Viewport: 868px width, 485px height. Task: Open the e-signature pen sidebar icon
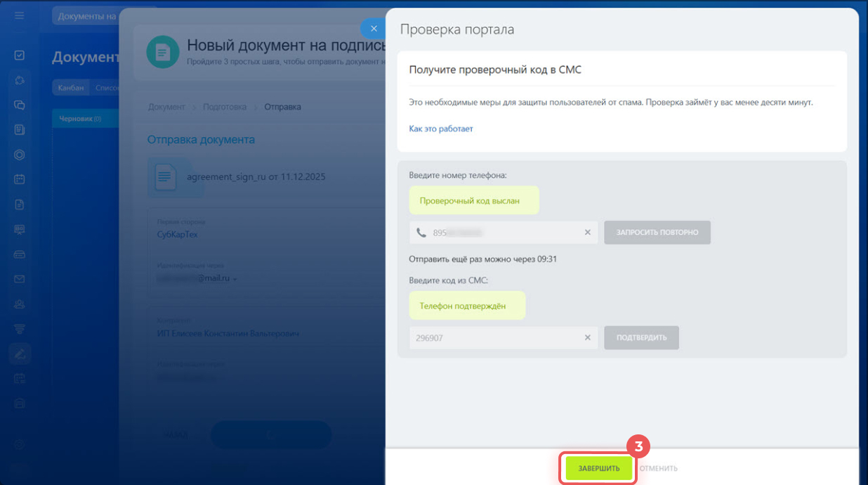[20, 354]
